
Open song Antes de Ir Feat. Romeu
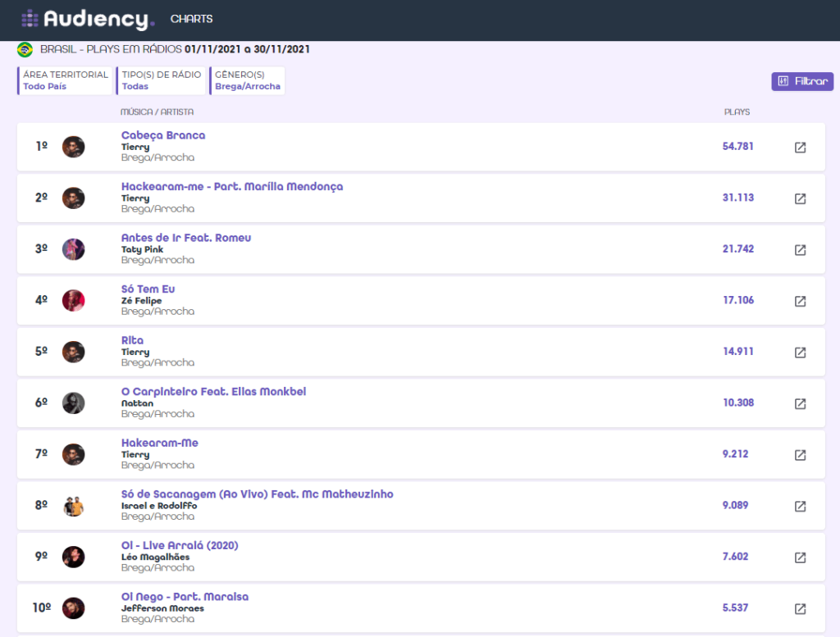coord(186,238)
